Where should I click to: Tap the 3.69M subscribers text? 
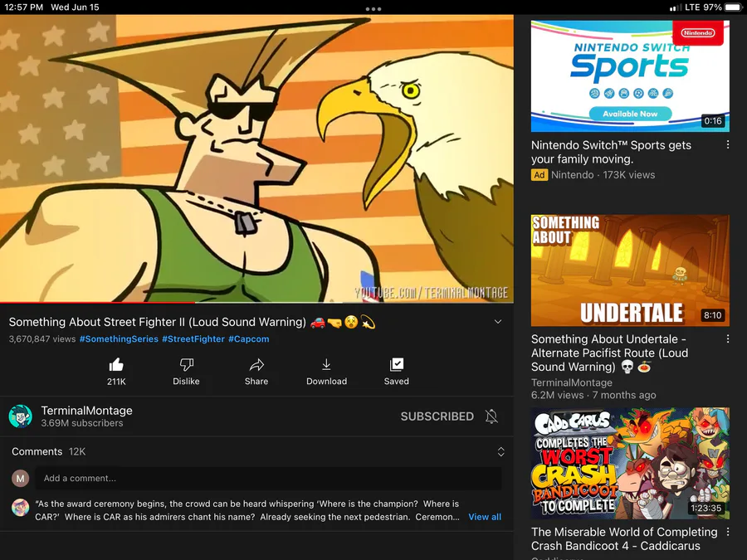tap(82, 423)
